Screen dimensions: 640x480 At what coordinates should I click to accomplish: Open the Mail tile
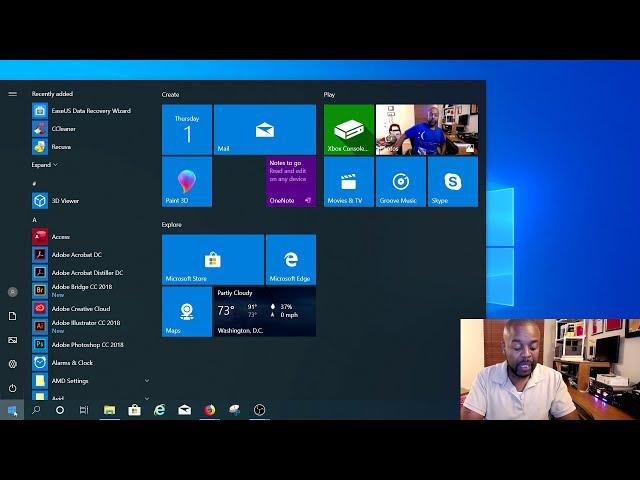point(264,129)
